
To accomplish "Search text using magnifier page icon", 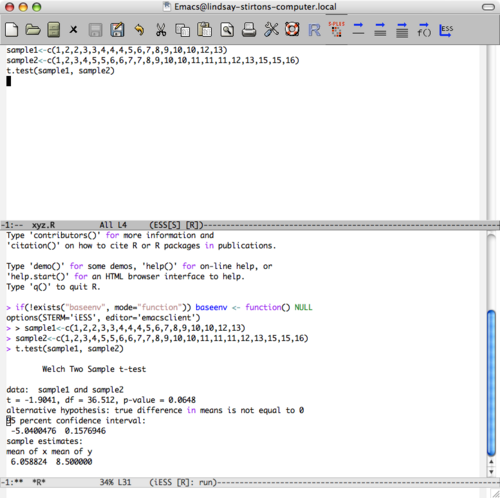I will (x=227, y=30).
